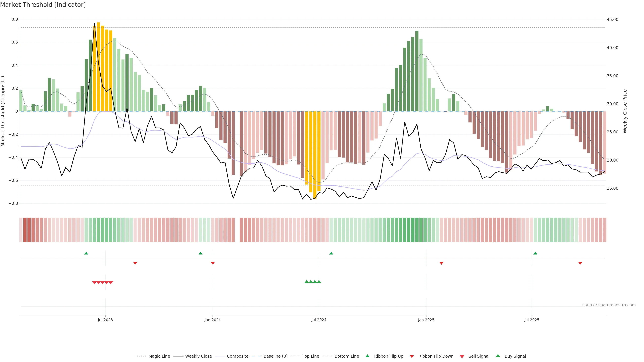Viewport: 644px width, 362px height.
Task: Click the Ribbon Flip Up legend triangle
Action: 367,356
